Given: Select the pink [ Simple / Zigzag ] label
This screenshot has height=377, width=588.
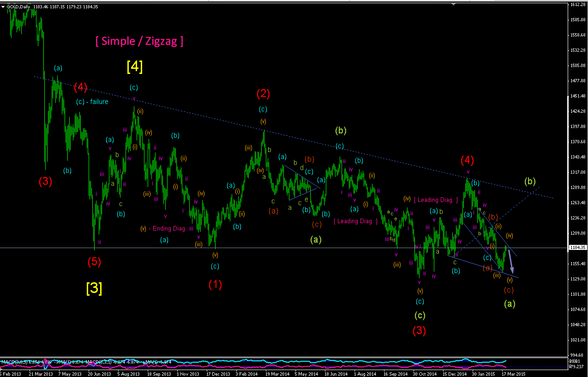Looking at the screenshot, I should (139, 41).
